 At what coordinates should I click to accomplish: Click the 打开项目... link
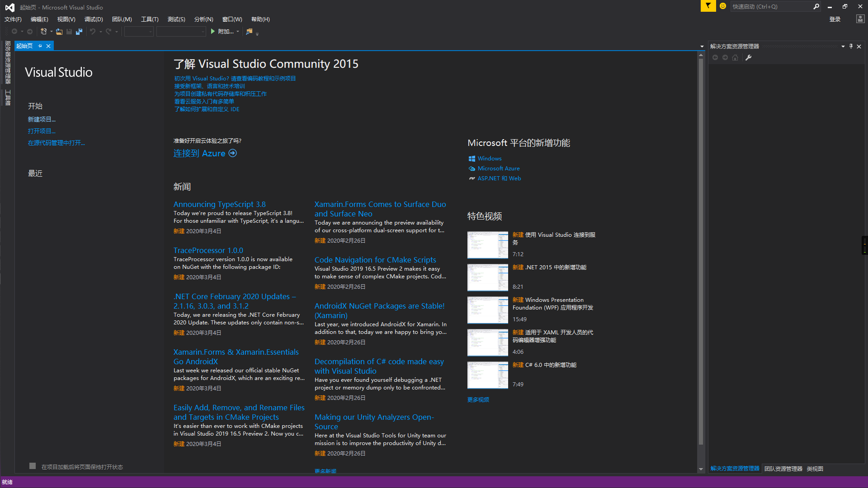(42, 131)
